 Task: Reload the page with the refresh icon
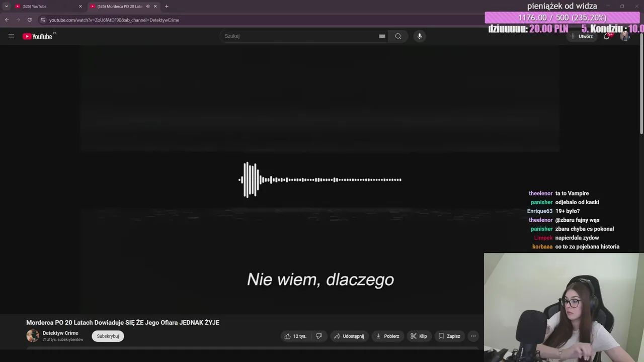30,20
